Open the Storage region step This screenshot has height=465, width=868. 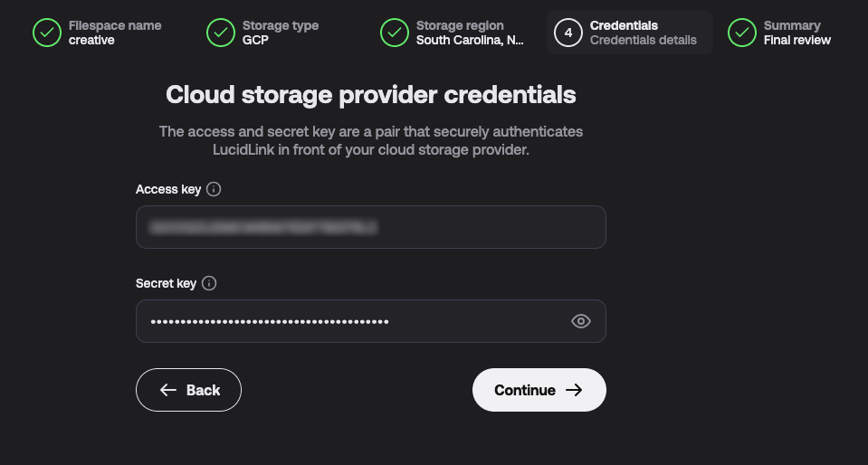pos(453,33)
